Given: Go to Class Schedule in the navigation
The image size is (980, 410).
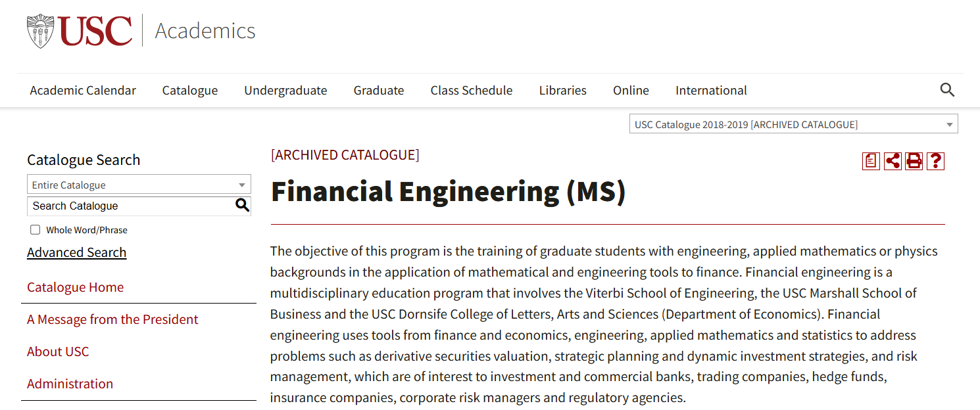Looking at the screenshot, I should coord(472,91).
